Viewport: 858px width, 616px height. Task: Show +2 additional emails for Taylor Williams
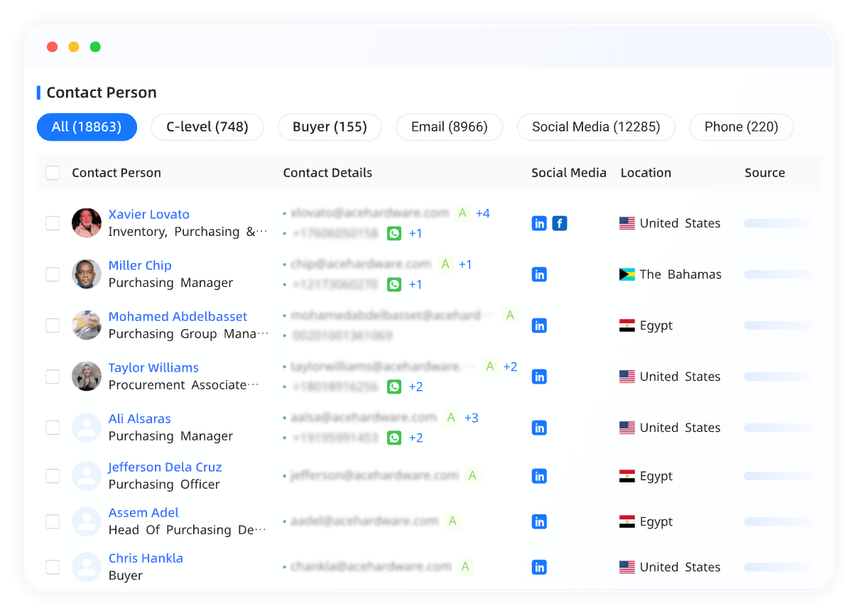click(510, 367)
